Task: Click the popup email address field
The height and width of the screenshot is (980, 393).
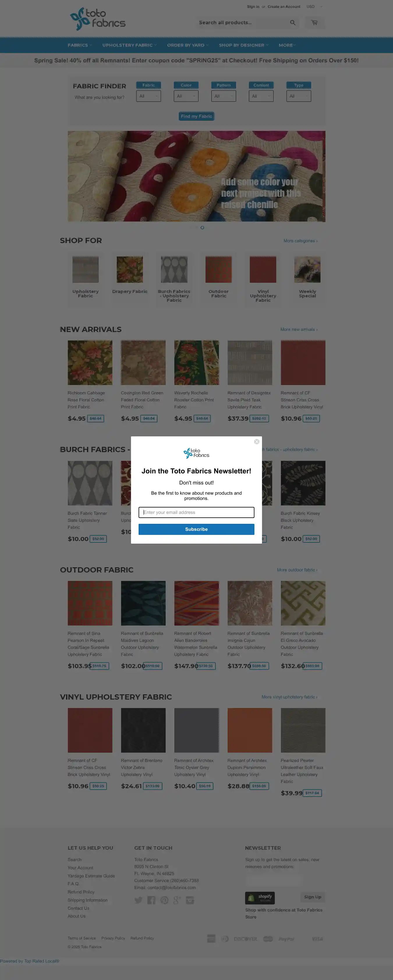Action: [196, 512]
